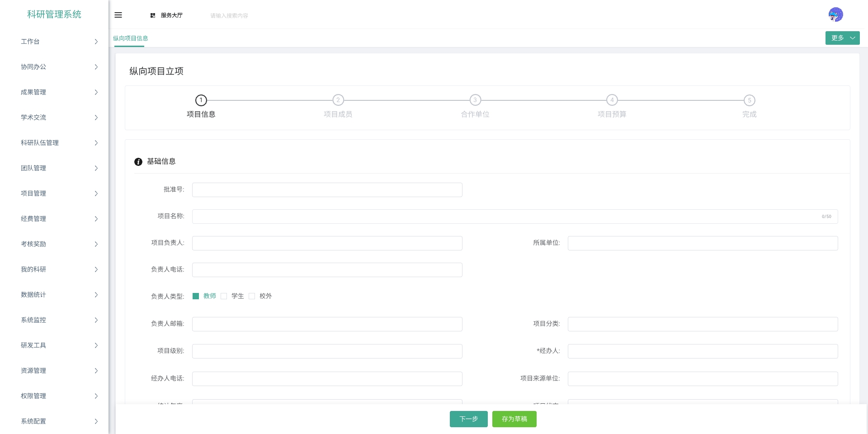
Task: Tick the 校外 checkbox
Action: click(x=252, y=296)
